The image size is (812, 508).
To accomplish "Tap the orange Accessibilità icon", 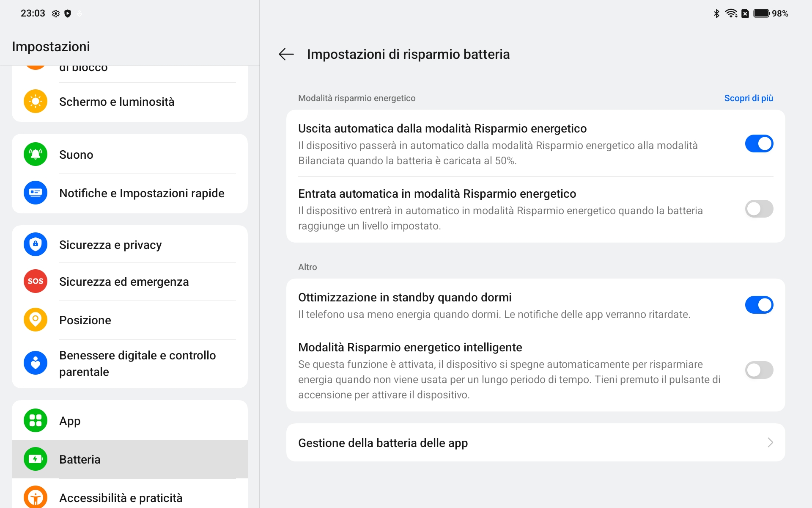I will tap(36, 497).
